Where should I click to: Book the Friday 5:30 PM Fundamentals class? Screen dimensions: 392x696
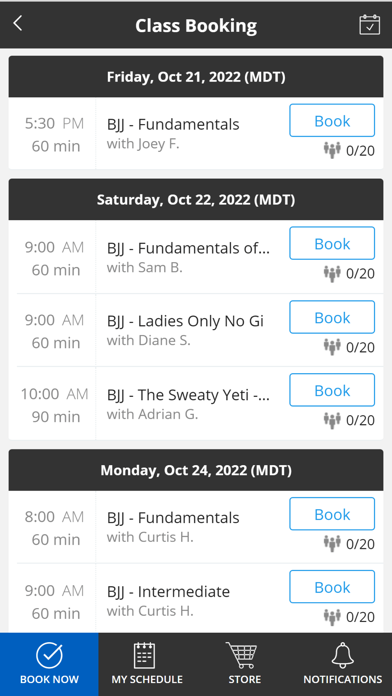332,120
